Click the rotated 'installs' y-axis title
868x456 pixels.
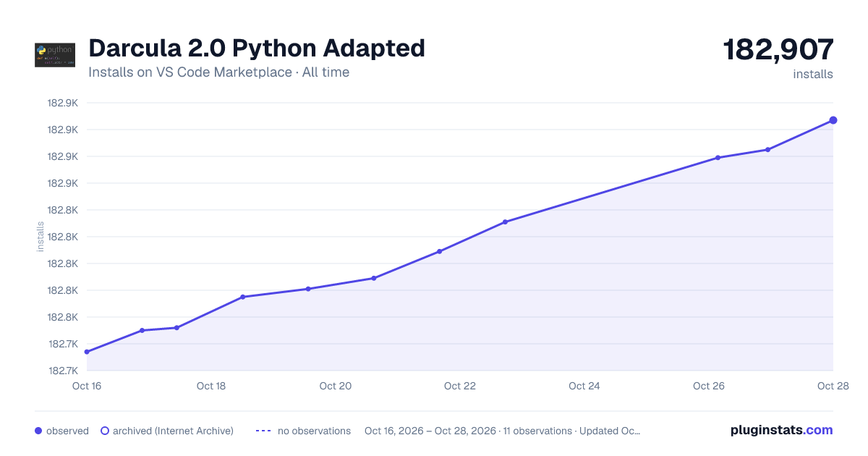[x=41, y=237]
